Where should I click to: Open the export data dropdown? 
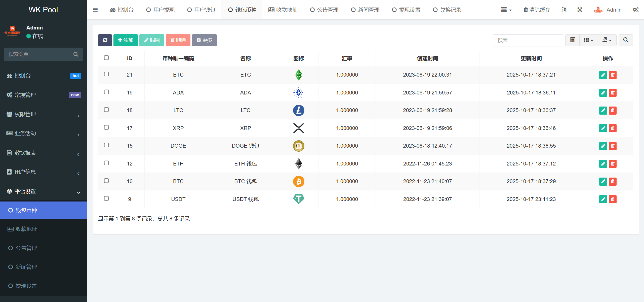tap(607, 40)
